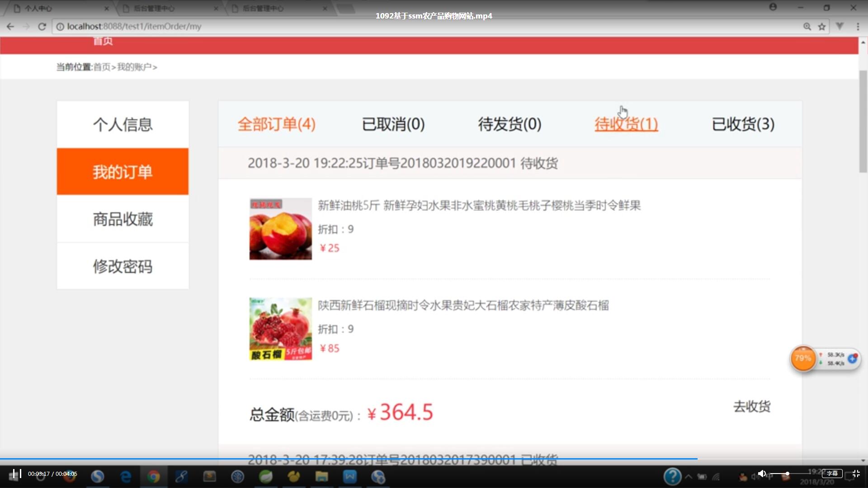Expand the system tray hidden icons chevron
Screen dimensions: 868x488
(x=689, y=477)
